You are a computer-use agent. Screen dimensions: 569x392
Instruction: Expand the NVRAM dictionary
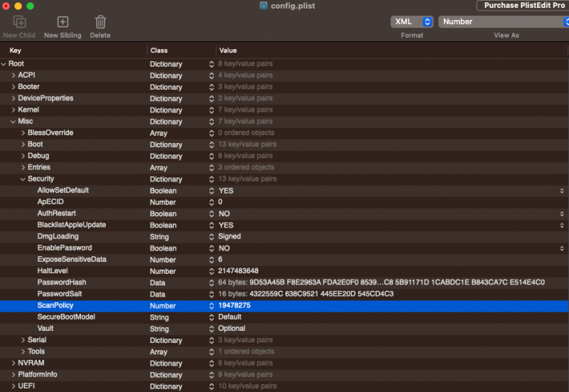point(14,364)
